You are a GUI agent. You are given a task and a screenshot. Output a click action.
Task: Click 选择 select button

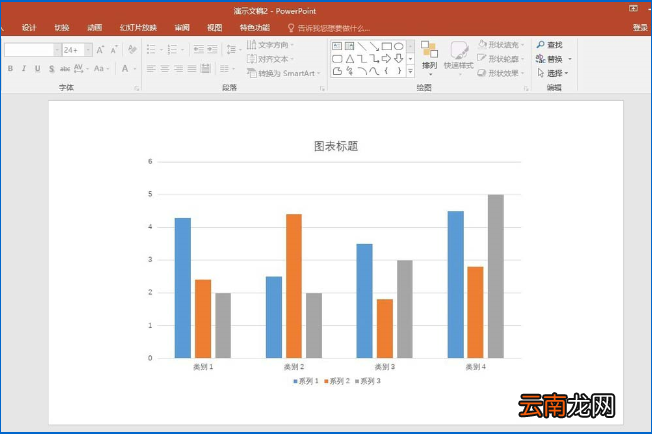(x=553, y=73)
